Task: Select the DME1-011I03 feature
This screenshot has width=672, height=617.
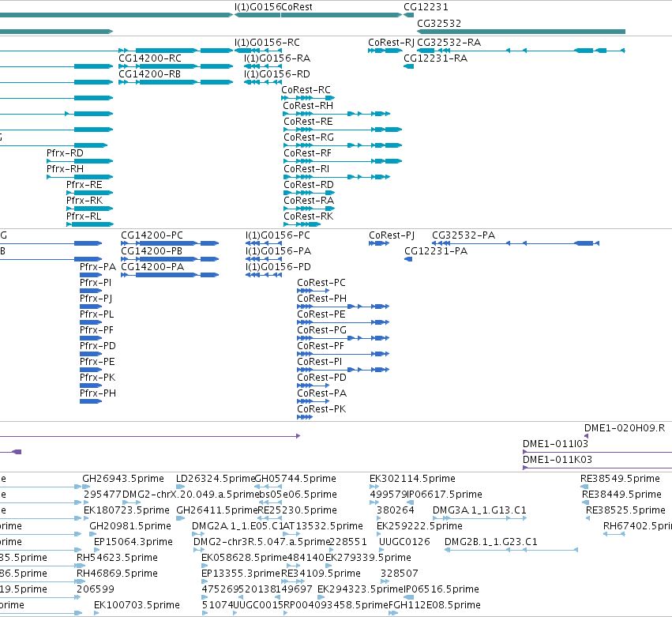Action: tap(598, 453)
